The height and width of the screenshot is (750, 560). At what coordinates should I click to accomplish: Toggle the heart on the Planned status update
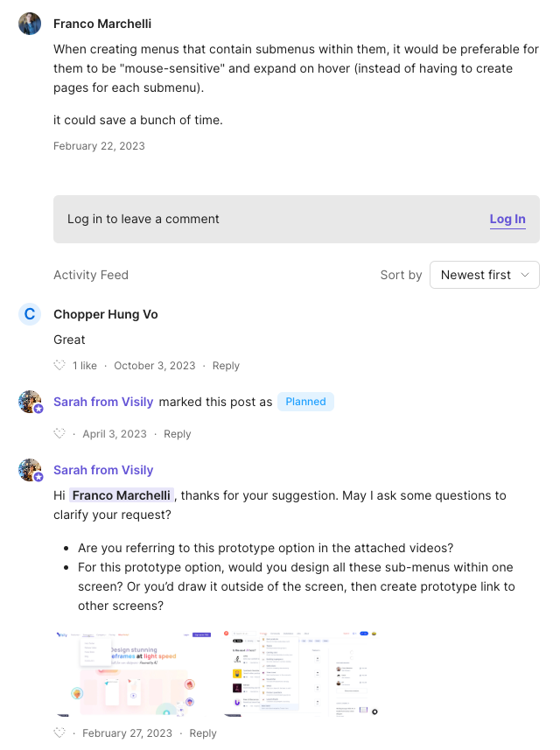(59, 433)
